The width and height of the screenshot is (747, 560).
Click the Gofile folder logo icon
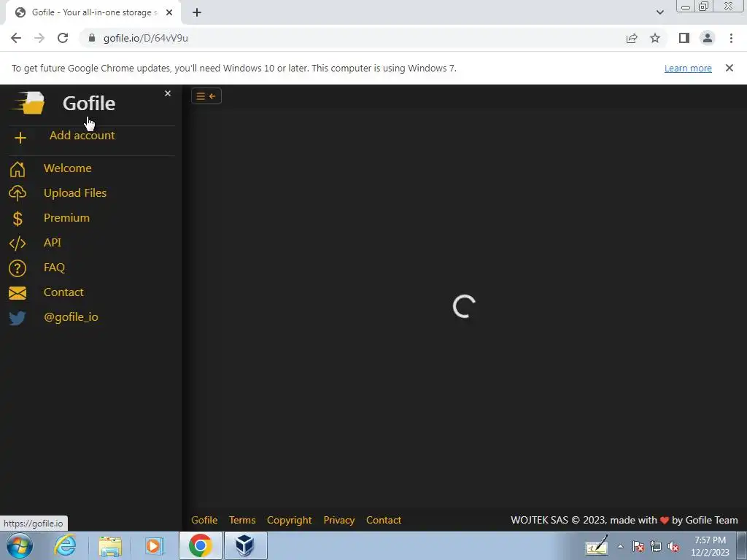coord(28,103)
